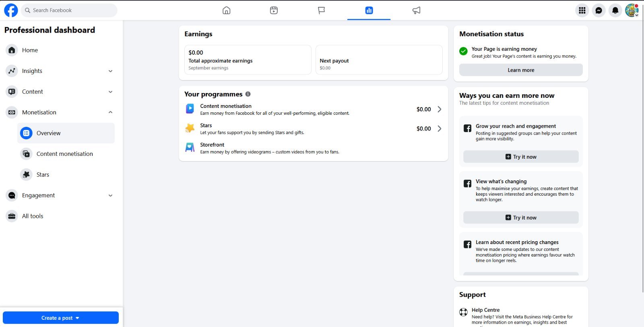Click the Engagement chat icon in sidebar
Image resolution: width=644 pixels, height=327 pixels.
[12, 195]
